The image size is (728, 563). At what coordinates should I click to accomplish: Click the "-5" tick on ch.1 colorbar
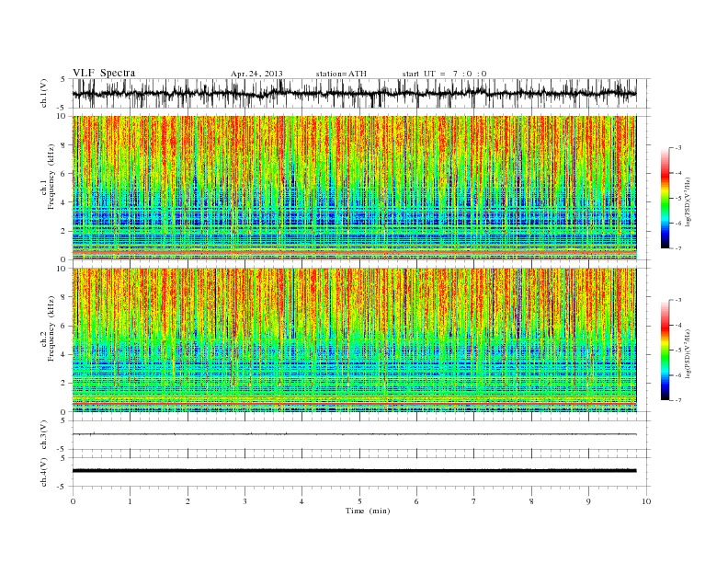click(x=677, y=199)
